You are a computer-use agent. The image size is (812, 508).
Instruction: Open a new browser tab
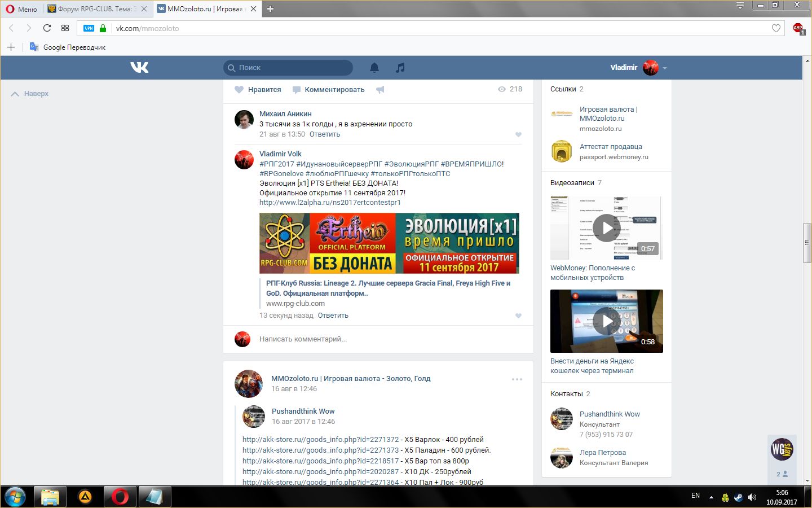coord(270,8)
